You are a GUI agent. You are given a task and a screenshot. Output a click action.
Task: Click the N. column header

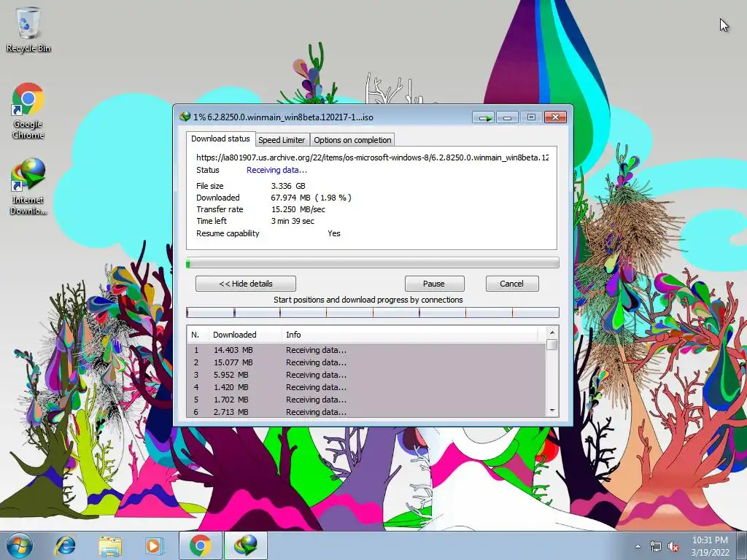tap(198, 334)
